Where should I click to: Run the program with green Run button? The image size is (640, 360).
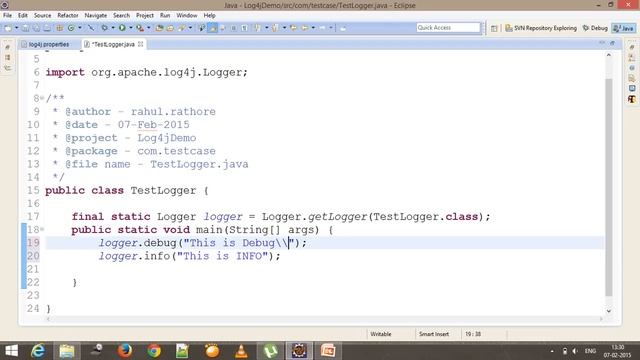(122, 28)
